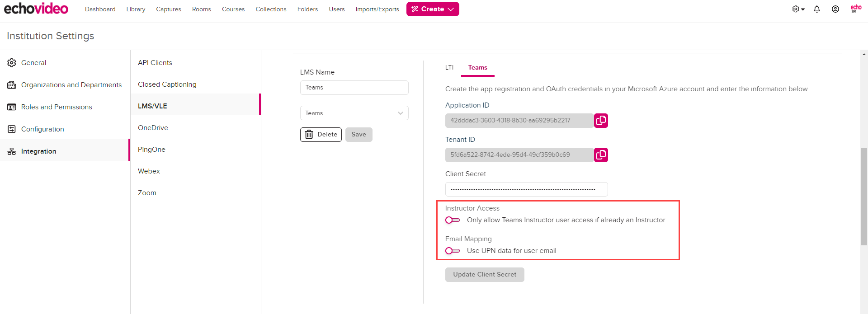Select Organizations and Departments in sidebar
Image resolution: width=868 pixels, height=314 pixels.
pos(65,85)
